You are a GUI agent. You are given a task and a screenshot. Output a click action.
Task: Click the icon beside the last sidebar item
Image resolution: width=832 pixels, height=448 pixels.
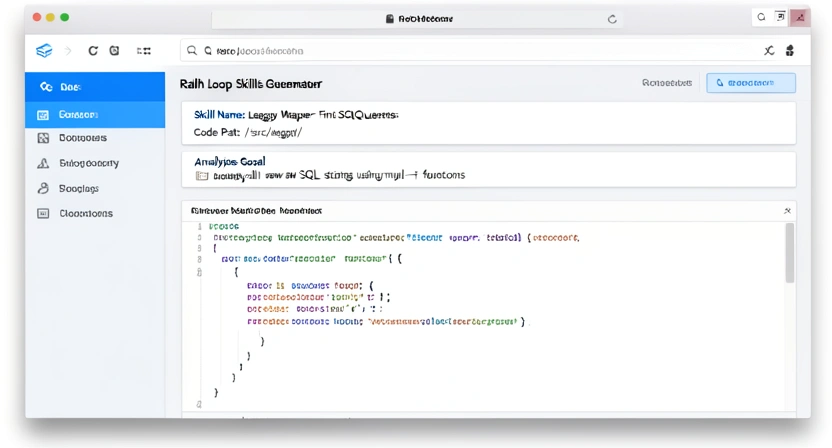pos(43,213)
